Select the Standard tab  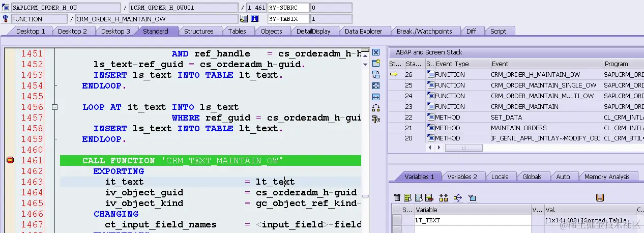pos(156,31)
